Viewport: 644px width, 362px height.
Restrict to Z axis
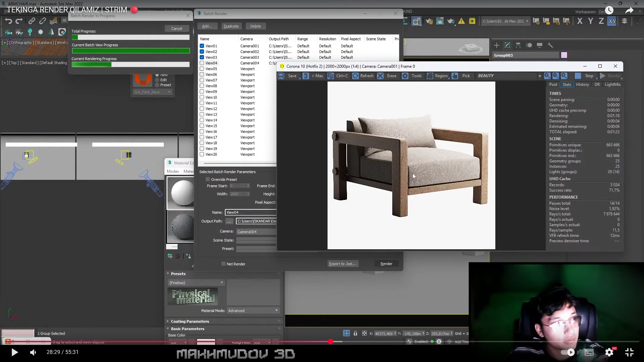pos(601,21)
